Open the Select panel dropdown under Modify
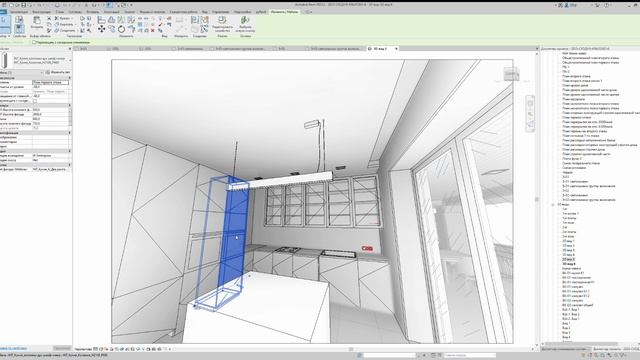This screenshot has width=640, height=360. coord(4,36)
